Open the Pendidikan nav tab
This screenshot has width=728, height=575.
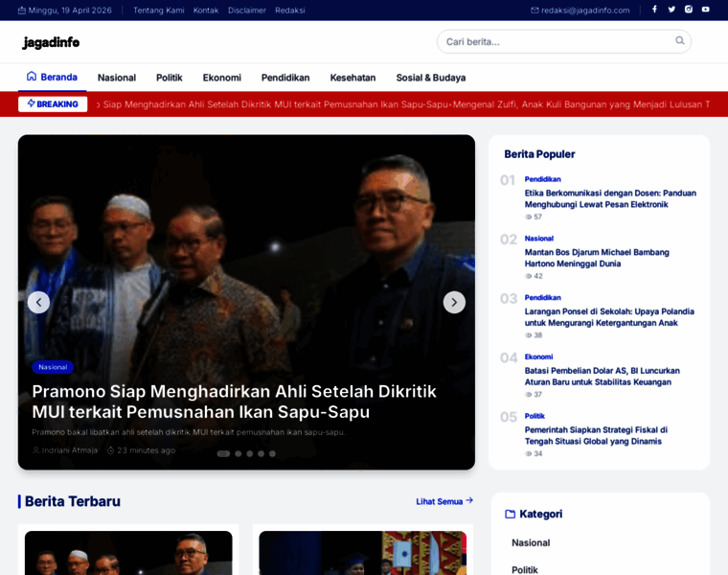pos(285,78)
